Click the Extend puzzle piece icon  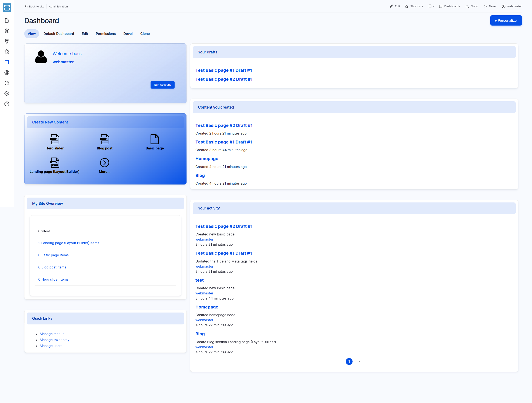[7, 52]
